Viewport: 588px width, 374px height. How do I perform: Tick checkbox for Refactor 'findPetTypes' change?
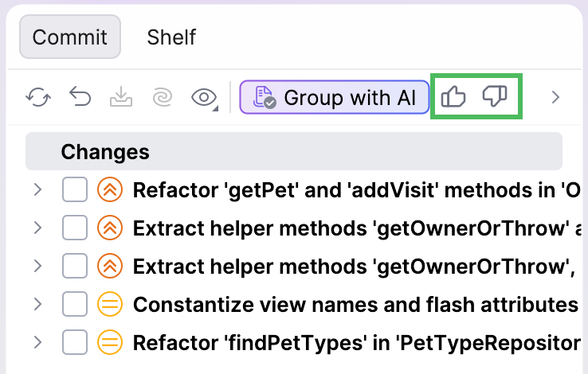(x=75, y=343)
